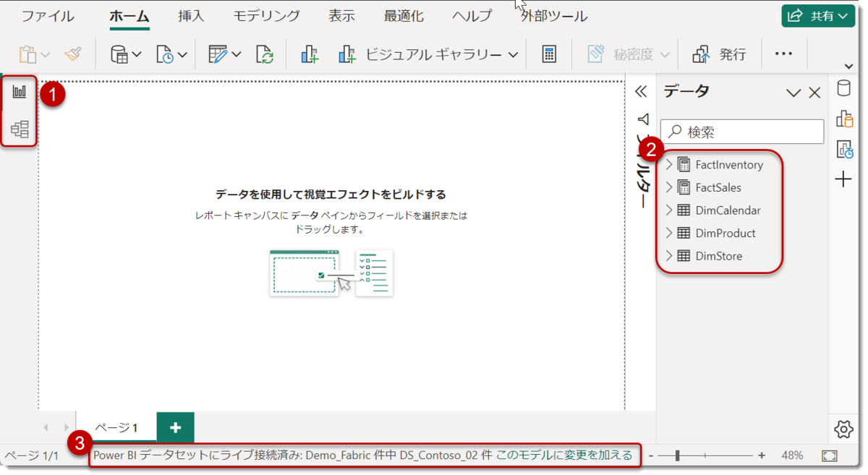Collapse the ribbon with the chevron
The image size is (868, 475).
tap(849, 68)
